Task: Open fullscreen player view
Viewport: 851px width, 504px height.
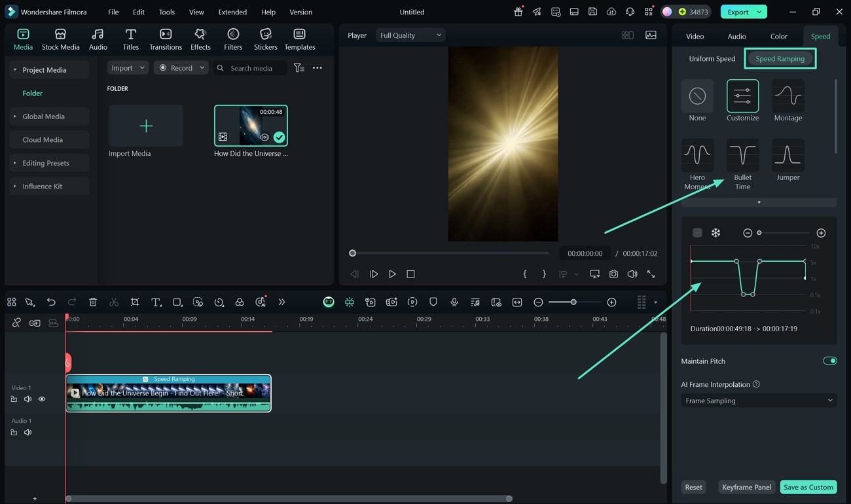Action: pos(651,274)
